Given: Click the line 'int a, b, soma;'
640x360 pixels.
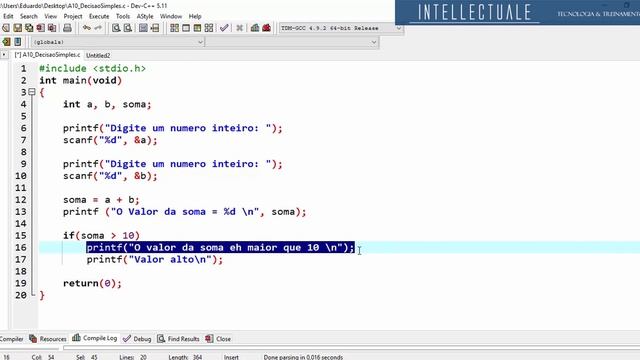Looking at the screenshot, I should (x=107, y=104).
